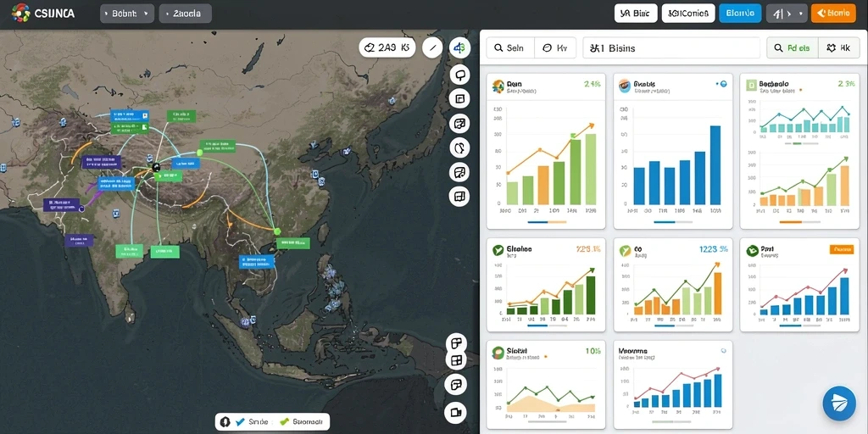
Task: Select the Kv tab beside Seln
Action: (555, 48)
